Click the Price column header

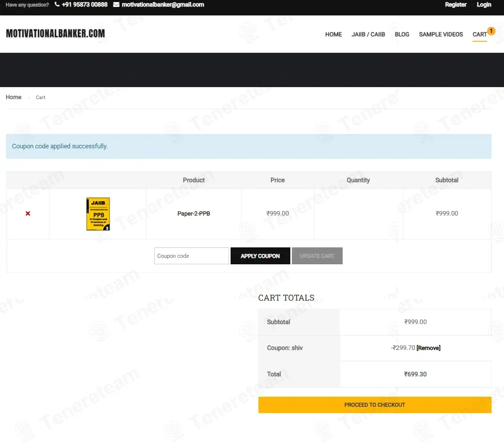277,180
